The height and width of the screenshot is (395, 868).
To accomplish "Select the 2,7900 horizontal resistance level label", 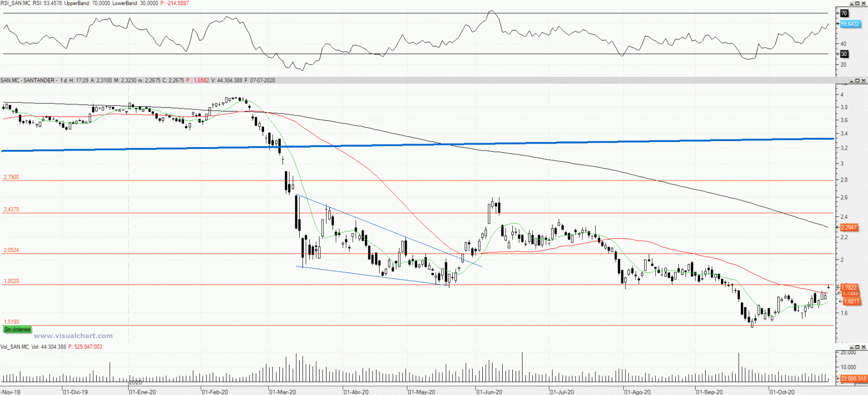I will (x=11, y=177).
